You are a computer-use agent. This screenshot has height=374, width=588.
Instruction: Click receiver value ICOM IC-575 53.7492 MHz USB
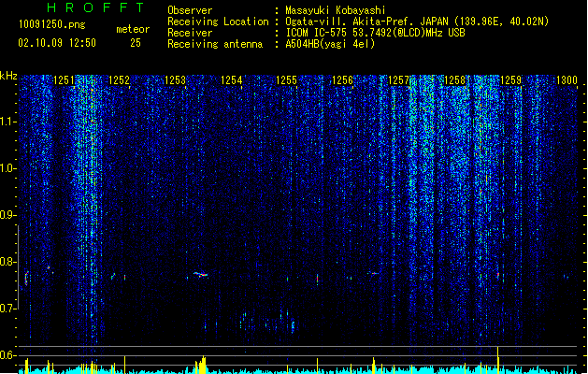point(376,33)
